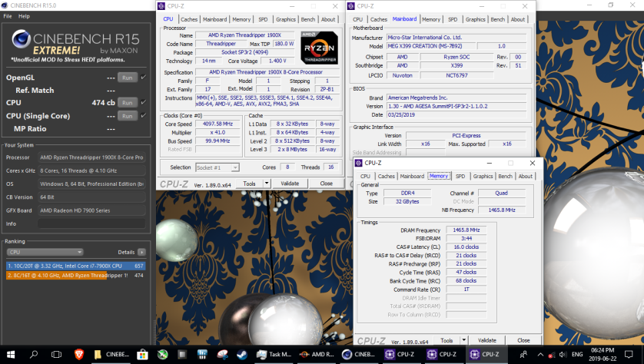
Task: Click the Cinebench Info input field
Action: 91,223
